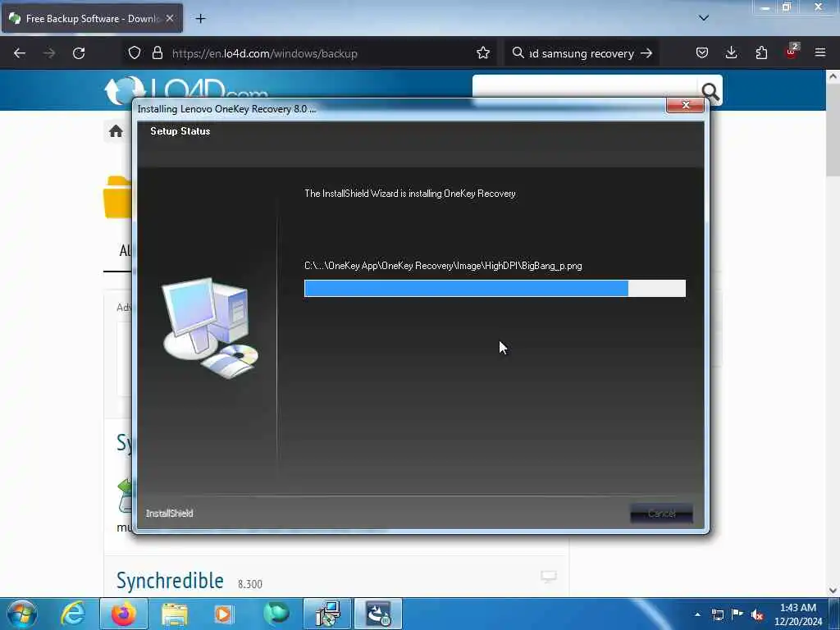Click the installer computer illustration
This screenshot has width=840, height=630.
pyautogui.click(x=210, y=327)
